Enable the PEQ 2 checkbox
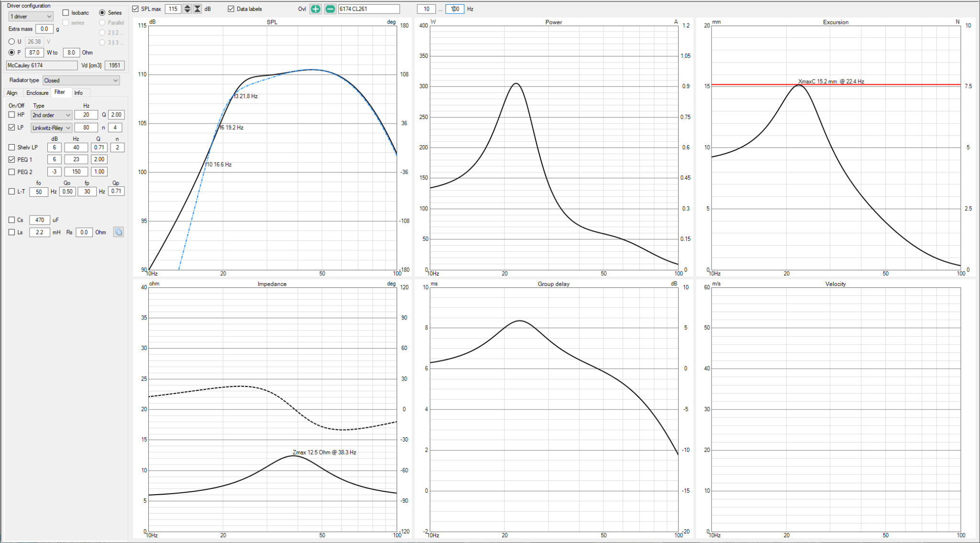The image size is (980, 543). 11,172
